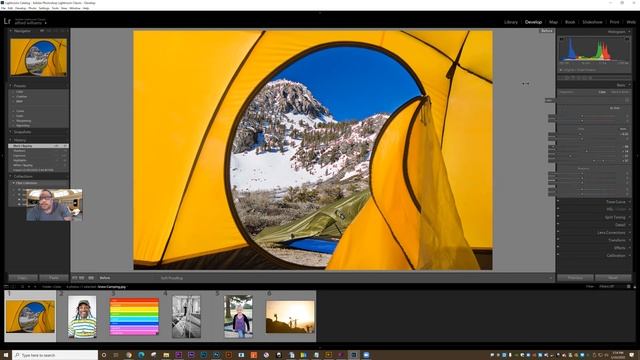Image resolution: width=640 pixels, height=360 pixels.
Task: Open Task View from the taskbar
Action: click(116, 355)
